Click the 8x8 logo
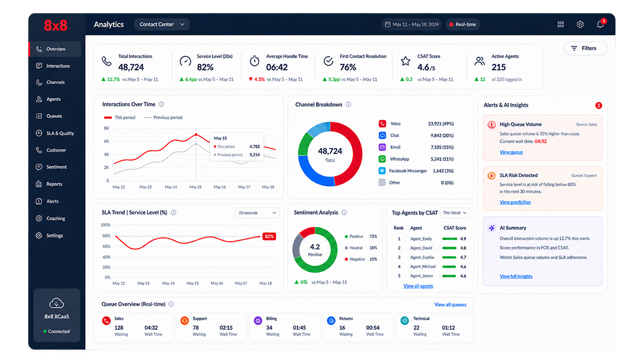Image resolution: width=644 pixels, height=363 pixels. pyautogui.click(x=55, y=25)
